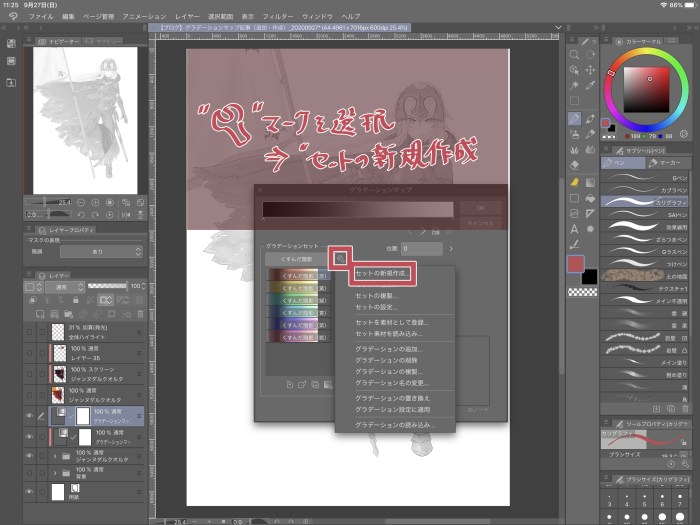Select the Zoom magnifier tool
The width and height of the screenshot is (700, 525).
(574, 55)
